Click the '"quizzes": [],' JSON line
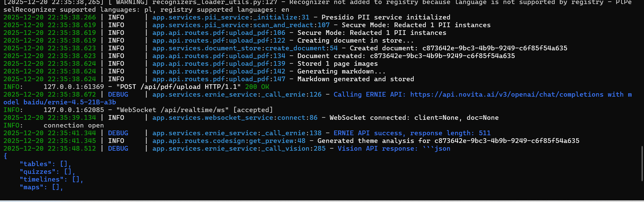This screenshot has height=202, width=644. click(47, 171)
